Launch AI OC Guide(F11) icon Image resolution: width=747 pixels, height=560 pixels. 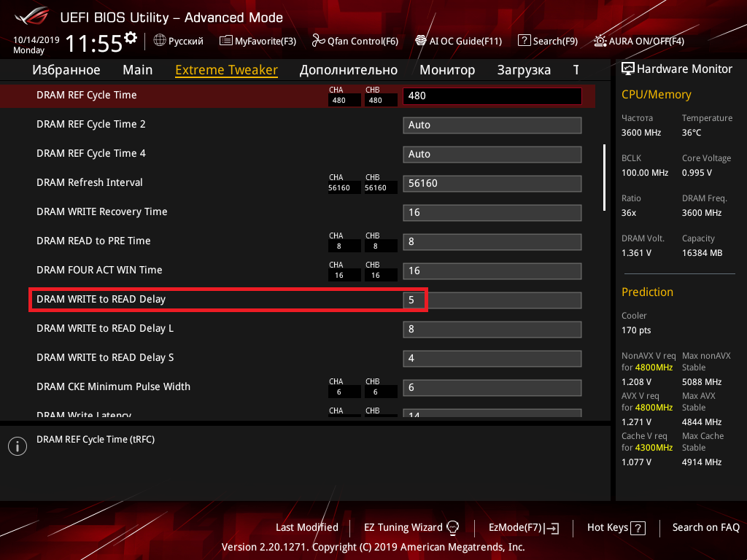coord(421,41)
